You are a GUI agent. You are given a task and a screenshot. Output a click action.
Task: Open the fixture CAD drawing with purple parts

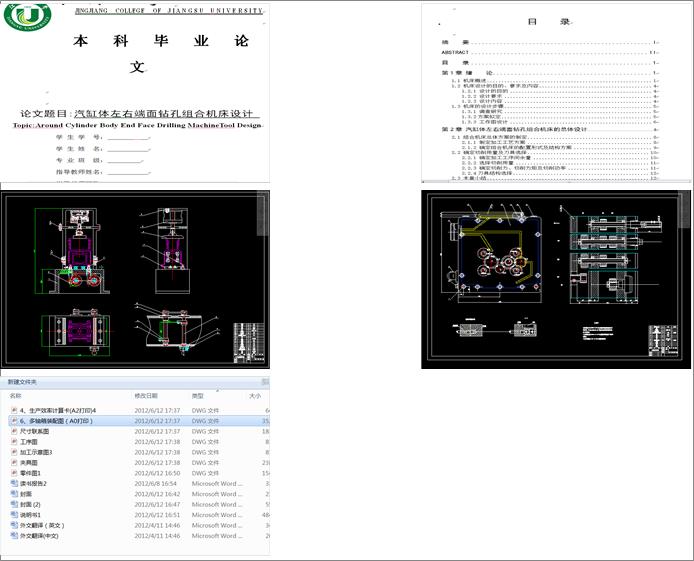point(135,279)
